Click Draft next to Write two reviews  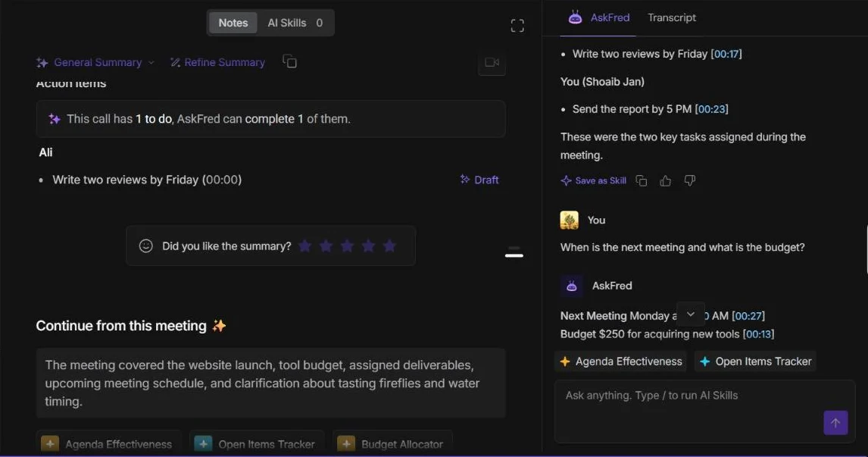(479, 180)
